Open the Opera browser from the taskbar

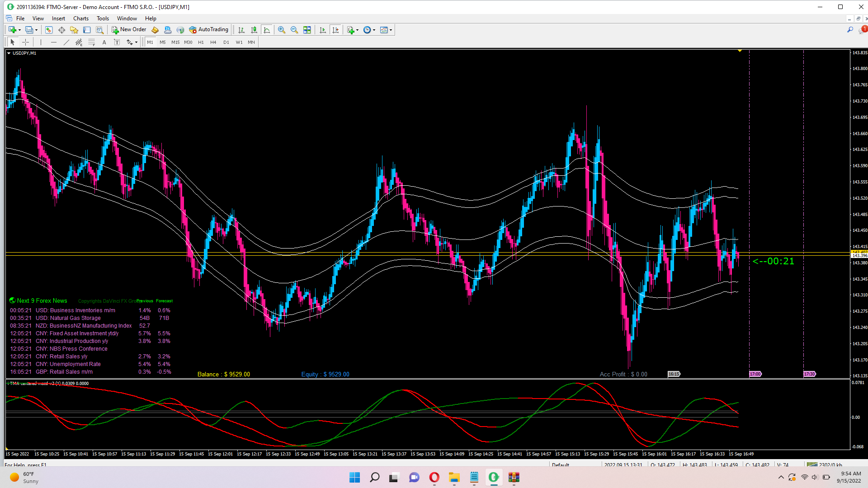pos(434,477)
